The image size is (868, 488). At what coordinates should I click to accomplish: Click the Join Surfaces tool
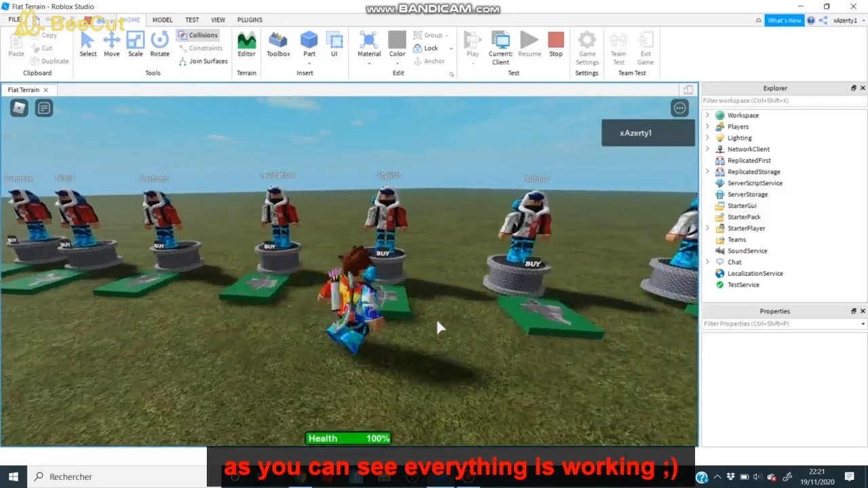click(203, 61)
